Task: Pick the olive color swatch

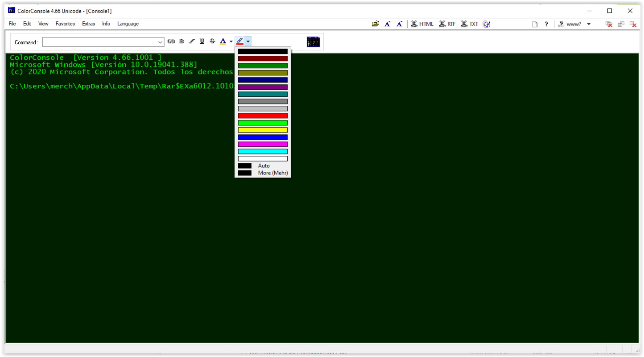Action: (x=263, y=73)
